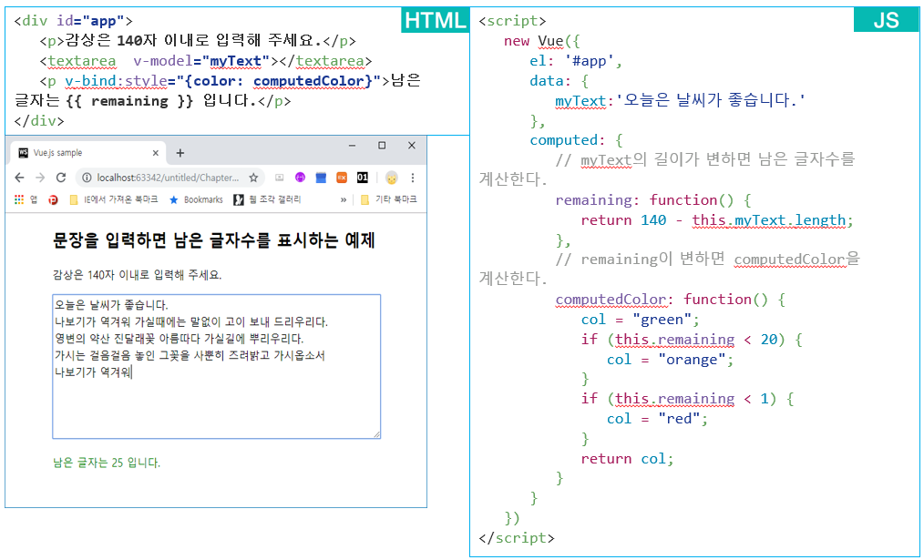The width and height of the screenshot is (924, 560).
Task: Open the Chrome profile avatar
Action: point(391,178)
